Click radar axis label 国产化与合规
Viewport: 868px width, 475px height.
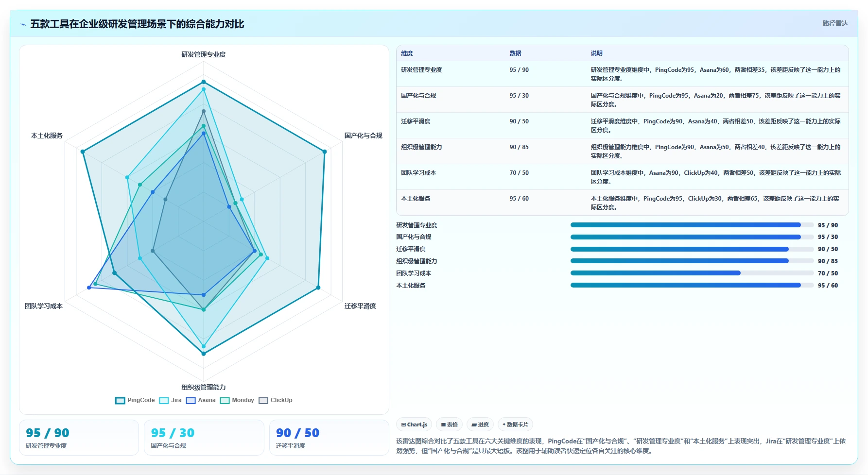point(364,136)
